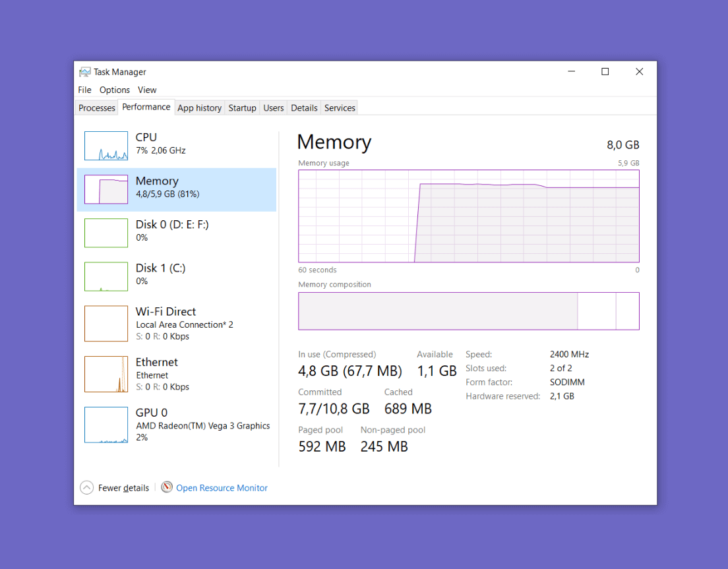Click the '4,8 GB (67,7 MB)' value
Image resolution: width=728 pixels, height=569 pixels.
[350, 371]
